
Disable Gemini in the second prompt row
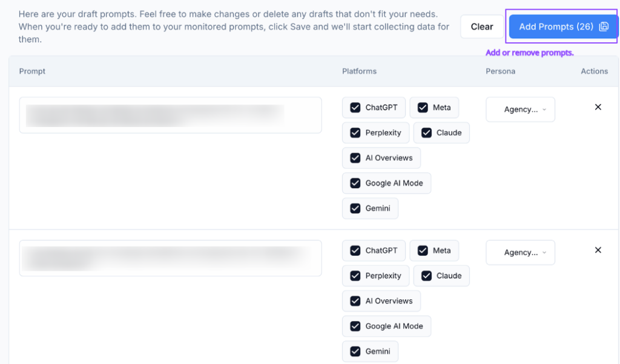pyautogui.click(x=355, y=351)
